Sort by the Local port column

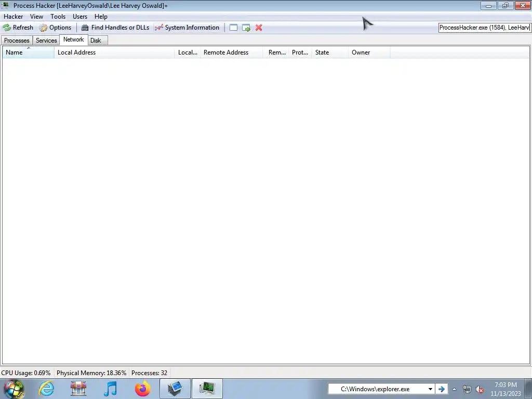pos(187,52)
